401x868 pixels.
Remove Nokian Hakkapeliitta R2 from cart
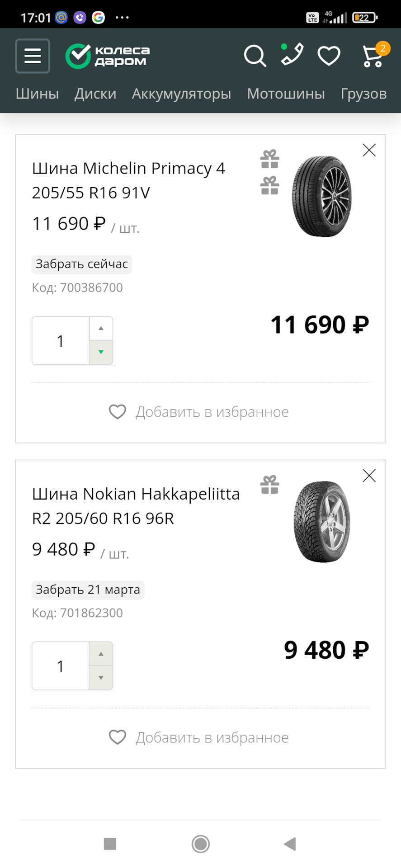[369, 476]
